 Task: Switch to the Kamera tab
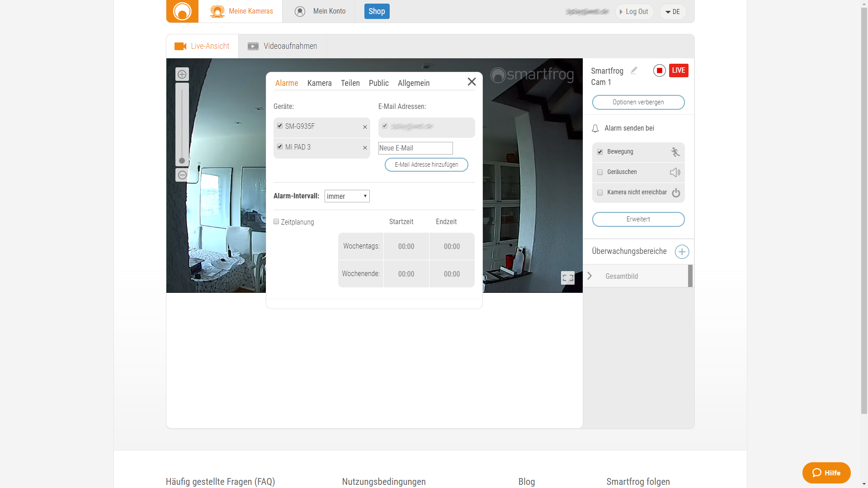click(x=319, y=83)
